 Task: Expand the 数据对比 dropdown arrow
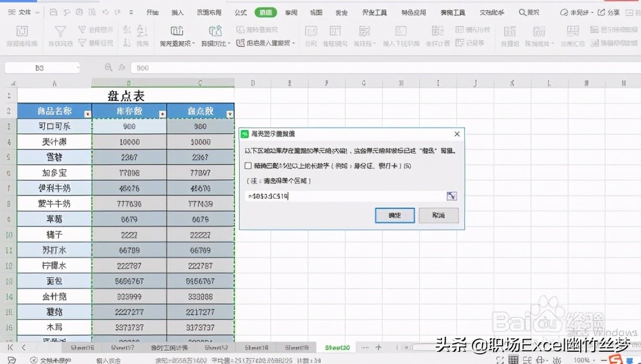click(x=229, y=44)
